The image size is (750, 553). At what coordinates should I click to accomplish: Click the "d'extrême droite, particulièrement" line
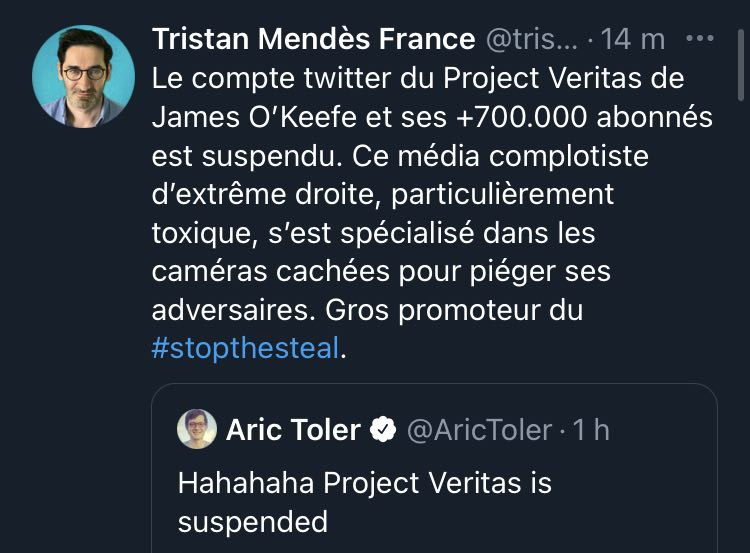382,195
